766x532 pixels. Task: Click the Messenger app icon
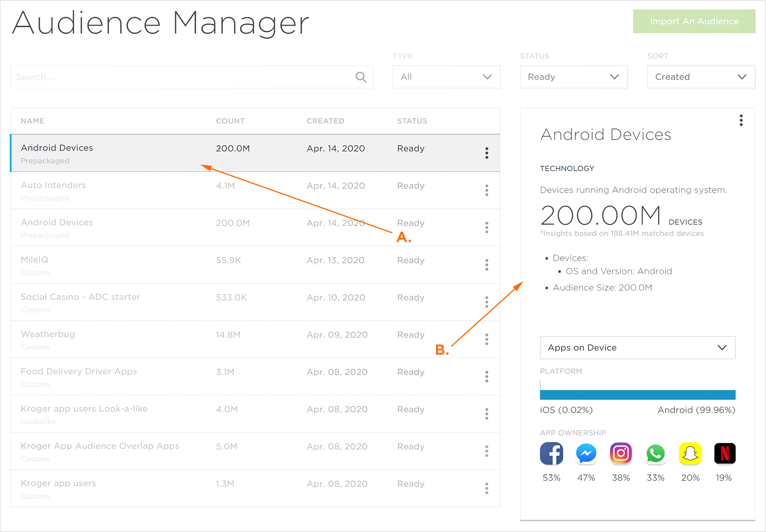click(586, 454)
